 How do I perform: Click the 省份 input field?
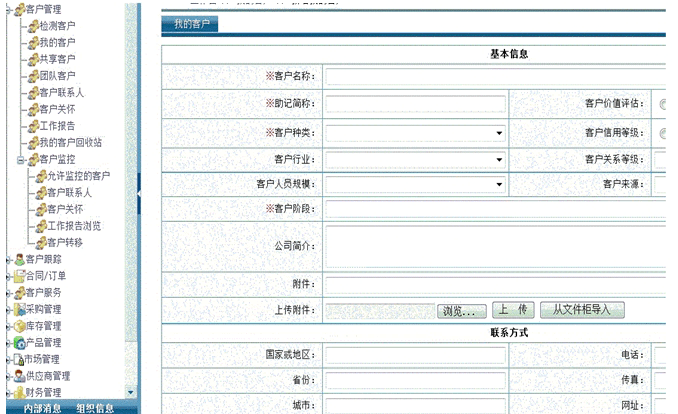(x=416, y=380)
